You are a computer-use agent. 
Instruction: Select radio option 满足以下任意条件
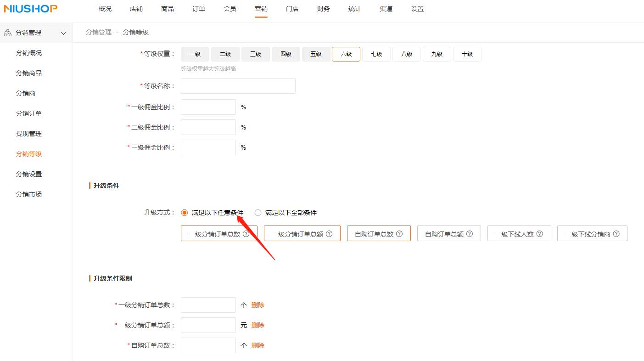[x=184, y=212]
